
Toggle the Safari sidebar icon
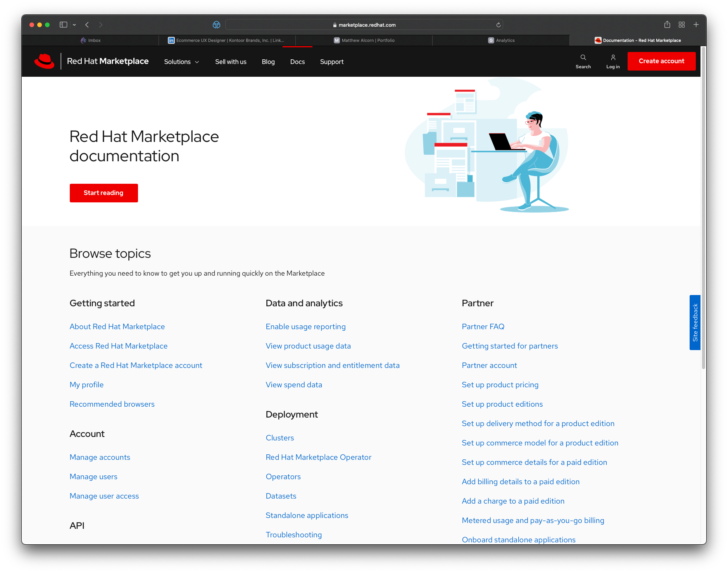tap(63, 25)
